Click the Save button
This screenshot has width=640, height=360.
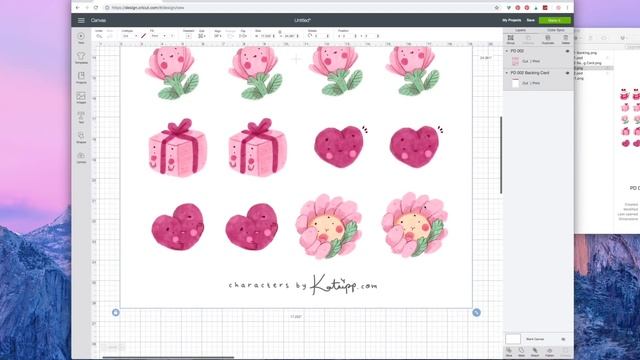tap(531, 20)
